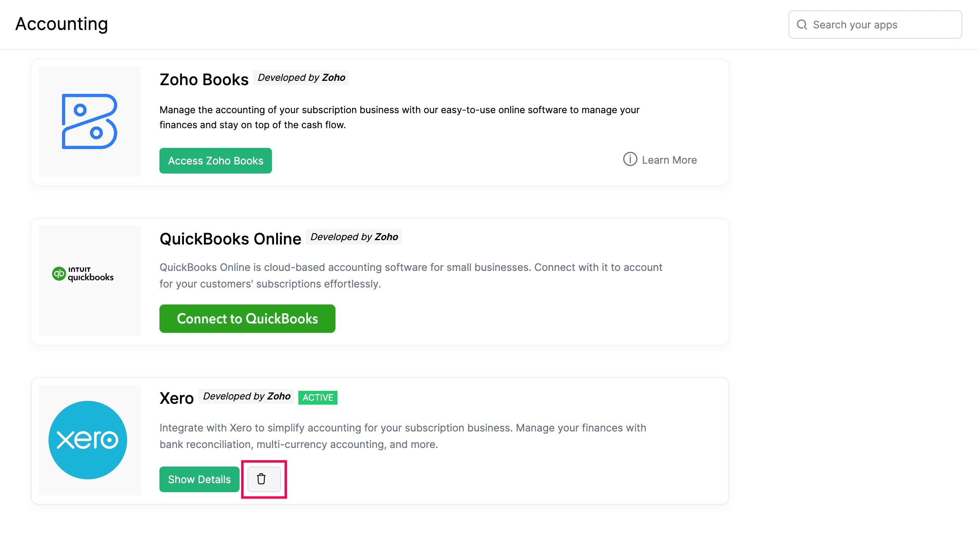Show Details for the Xero integration
The width and height of the screenshot is (978, 560).
click(199, 480)
